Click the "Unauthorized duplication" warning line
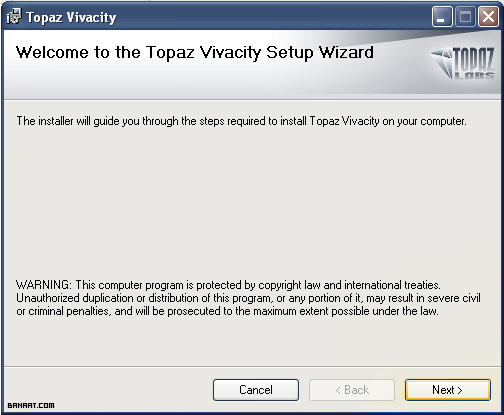The image size is (504, 415). (x=248, y=298)
